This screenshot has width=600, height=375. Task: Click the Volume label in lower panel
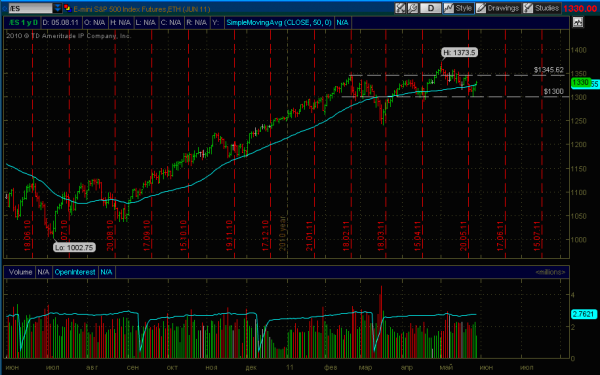point(20,272)
